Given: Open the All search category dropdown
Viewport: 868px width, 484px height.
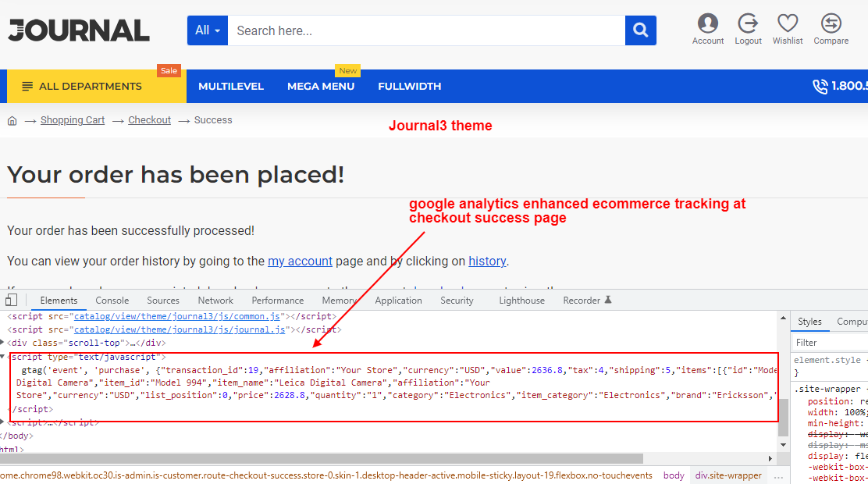Looking at the screenshot, I should pos(208,30).
